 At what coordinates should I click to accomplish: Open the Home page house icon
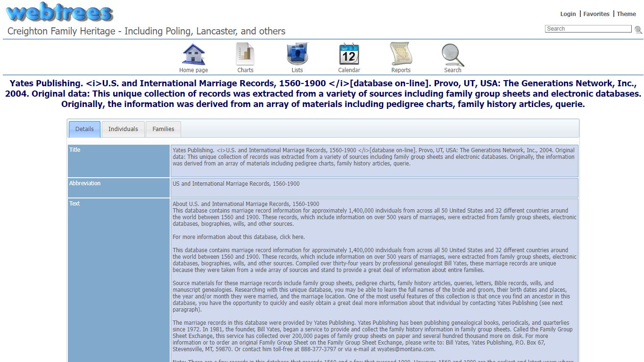click(193, 54)
